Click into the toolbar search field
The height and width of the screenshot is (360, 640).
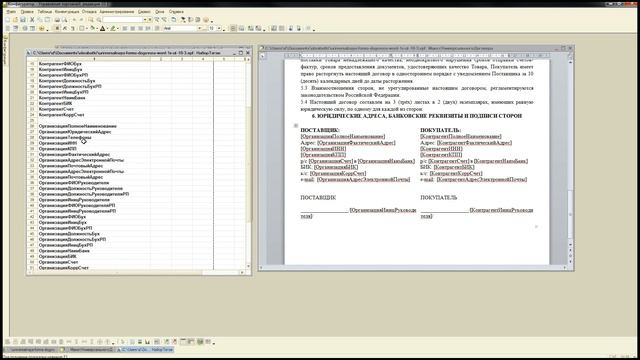pos(122,20)
